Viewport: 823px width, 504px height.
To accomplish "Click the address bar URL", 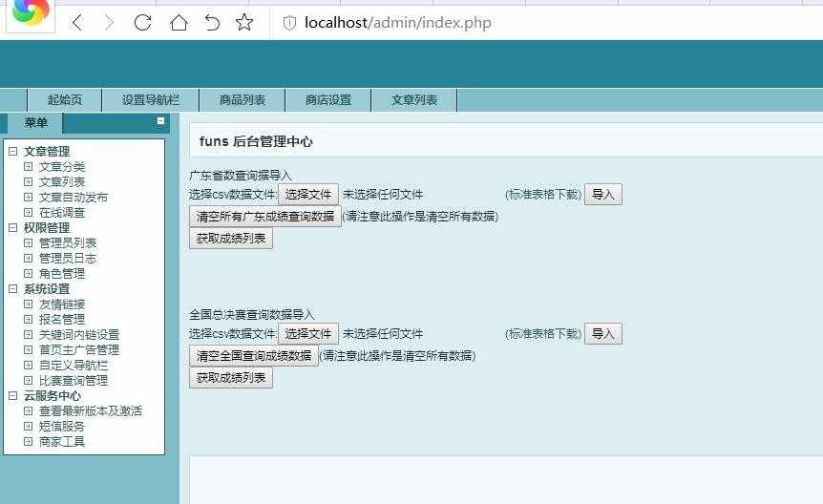I will (x=398, y=23).
